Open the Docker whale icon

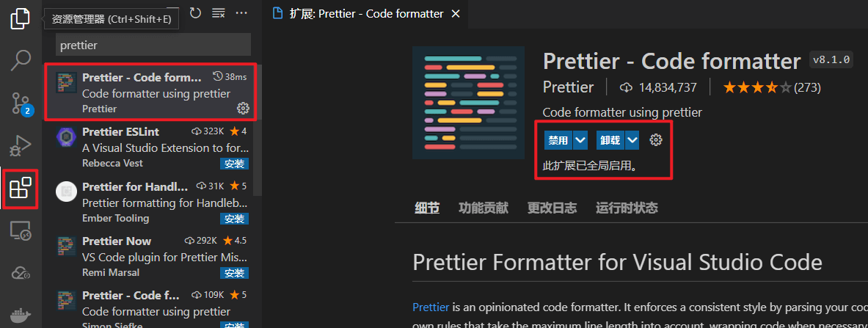(x=21, y=315)
